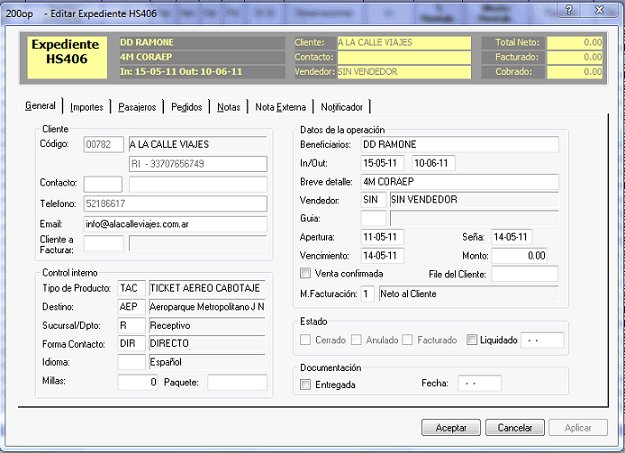This screenshot has height=453, width=625.
Task: Toggle the Venta confirmada checkbox
Action: click(305, 273)
